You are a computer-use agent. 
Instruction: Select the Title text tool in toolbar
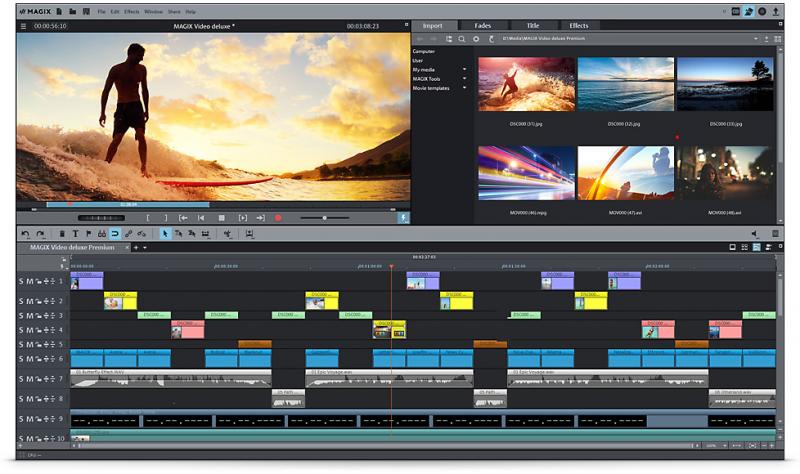(x=75, y=233)
